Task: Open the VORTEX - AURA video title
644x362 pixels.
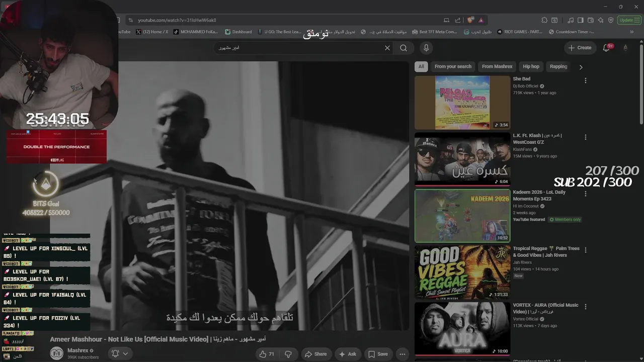Action: pos(545,308)
